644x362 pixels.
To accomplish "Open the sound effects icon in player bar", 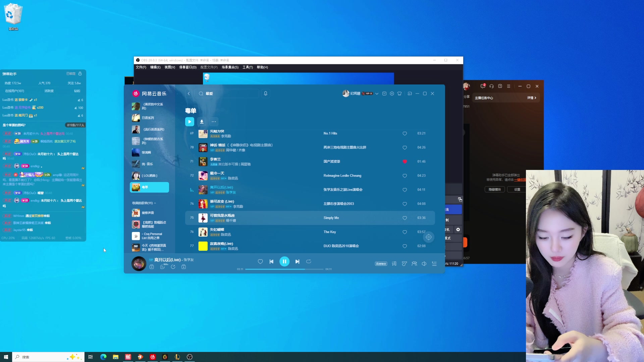I will pyautogui.click(x=404, y=264).
